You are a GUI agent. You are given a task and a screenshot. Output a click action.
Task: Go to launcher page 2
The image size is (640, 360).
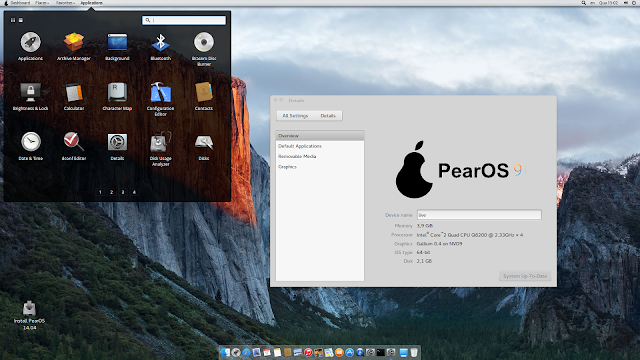pos(111,192)
